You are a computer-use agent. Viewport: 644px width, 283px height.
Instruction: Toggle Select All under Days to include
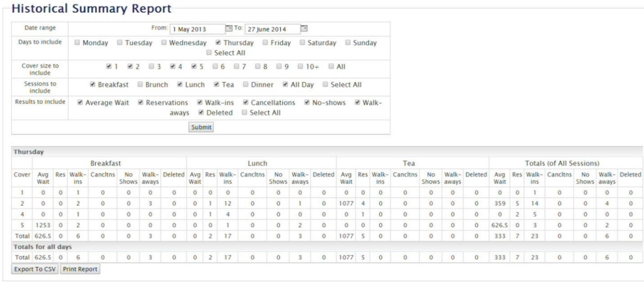coord(209,53)
